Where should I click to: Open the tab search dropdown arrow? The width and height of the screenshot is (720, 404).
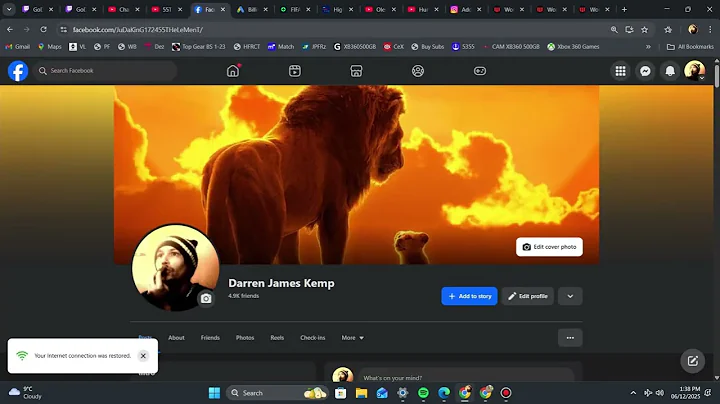tap(9, 9)
